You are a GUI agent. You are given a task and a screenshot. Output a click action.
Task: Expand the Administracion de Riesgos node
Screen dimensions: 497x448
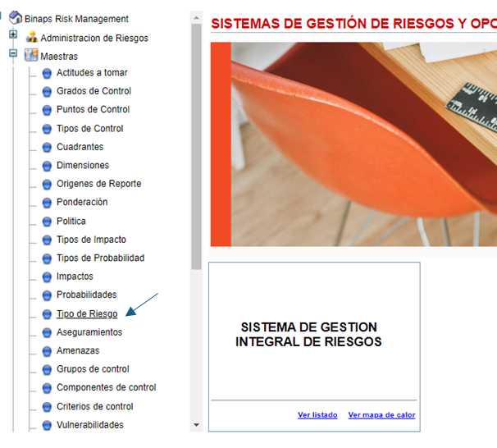[13, 34]
